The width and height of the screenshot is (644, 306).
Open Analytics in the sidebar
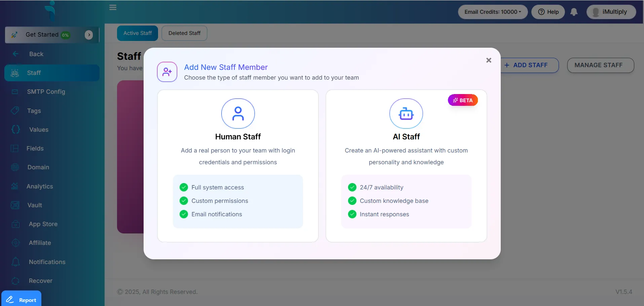40,186
